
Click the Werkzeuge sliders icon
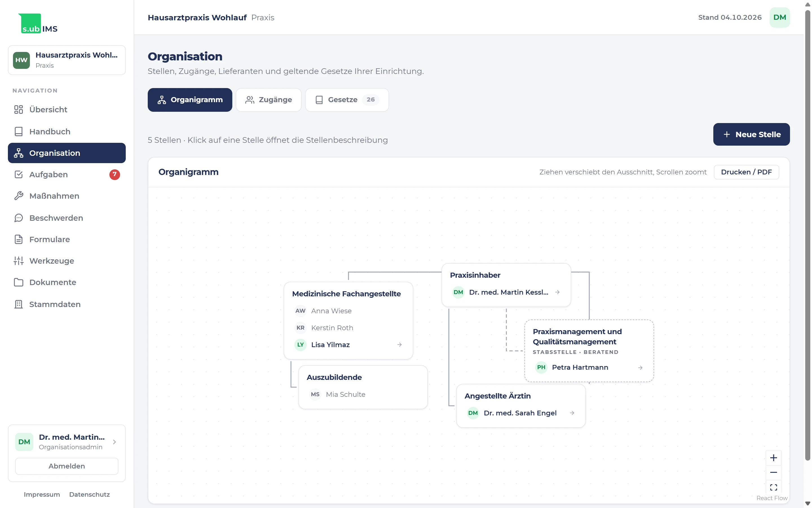18,261
